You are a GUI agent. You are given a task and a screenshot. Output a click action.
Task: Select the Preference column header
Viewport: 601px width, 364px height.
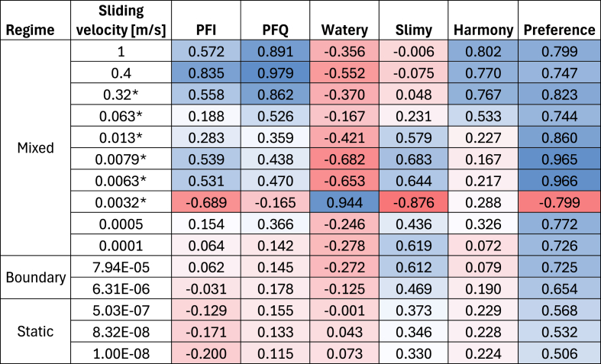coord(559,20)
